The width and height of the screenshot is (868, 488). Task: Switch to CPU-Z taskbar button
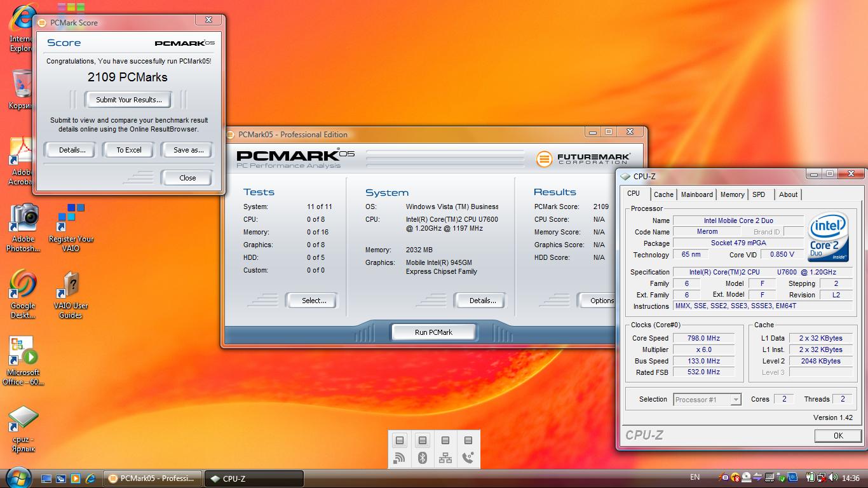tap(254, 478)
